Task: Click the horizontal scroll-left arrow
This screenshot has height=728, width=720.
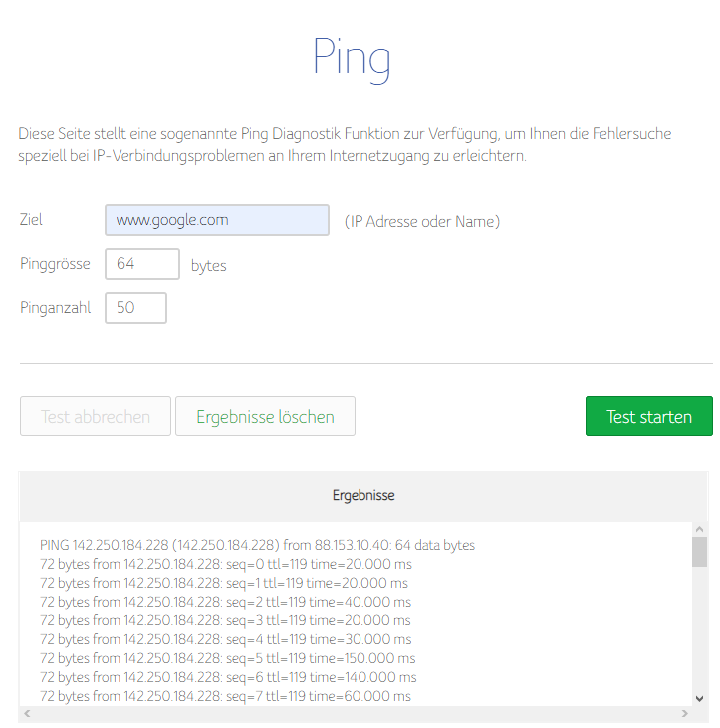Action: coord(27,714)
